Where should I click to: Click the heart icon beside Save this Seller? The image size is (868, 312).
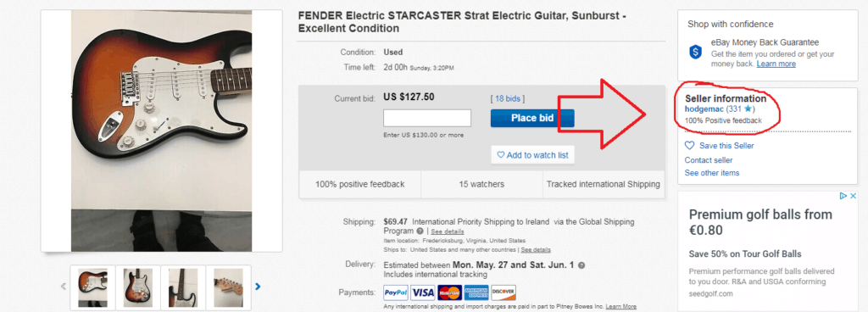(x=689, y=146)
